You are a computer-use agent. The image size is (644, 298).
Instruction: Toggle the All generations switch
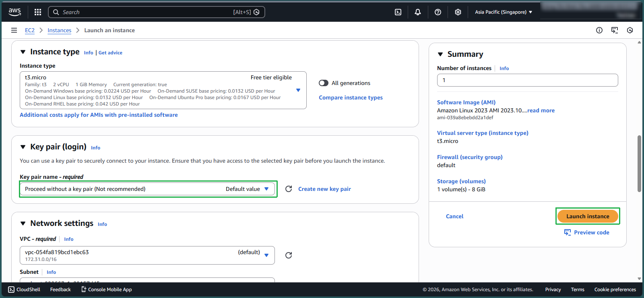point(324,83)
